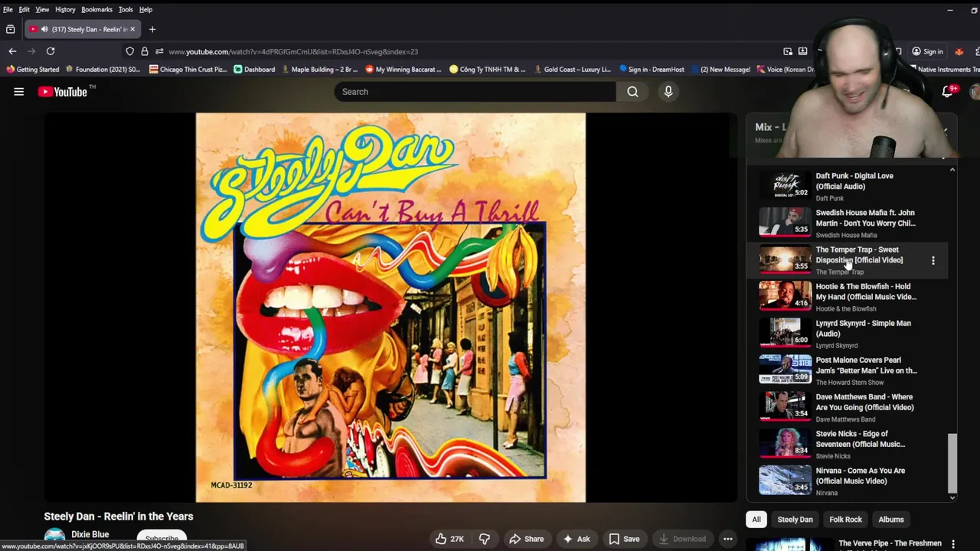Open Chicago Thin Crust Pizza bookmark
Viewport: 980px width, 551px height.
(188, 70)
